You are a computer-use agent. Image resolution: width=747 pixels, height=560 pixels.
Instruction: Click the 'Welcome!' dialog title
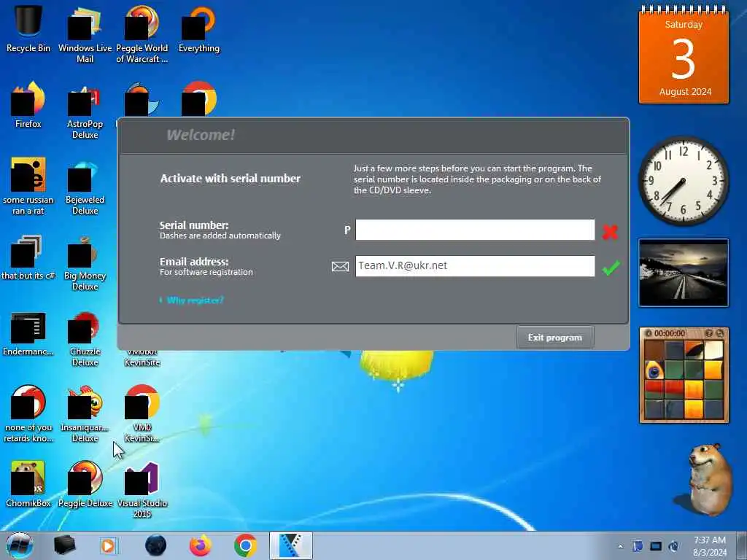coord(201,135)
